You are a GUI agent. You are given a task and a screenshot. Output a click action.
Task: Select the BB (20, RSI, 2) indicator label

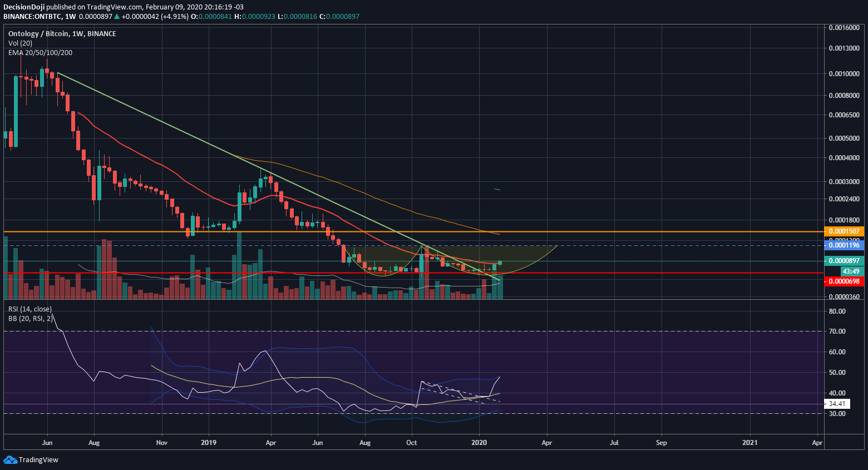(x=31, y=319)
